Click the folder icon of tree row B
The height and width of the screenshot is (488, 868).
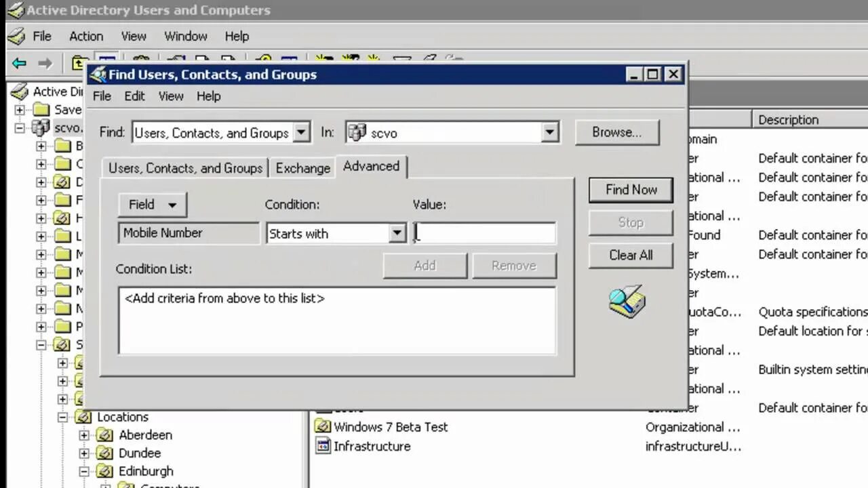pyautogui.click(x=62, y=146)
